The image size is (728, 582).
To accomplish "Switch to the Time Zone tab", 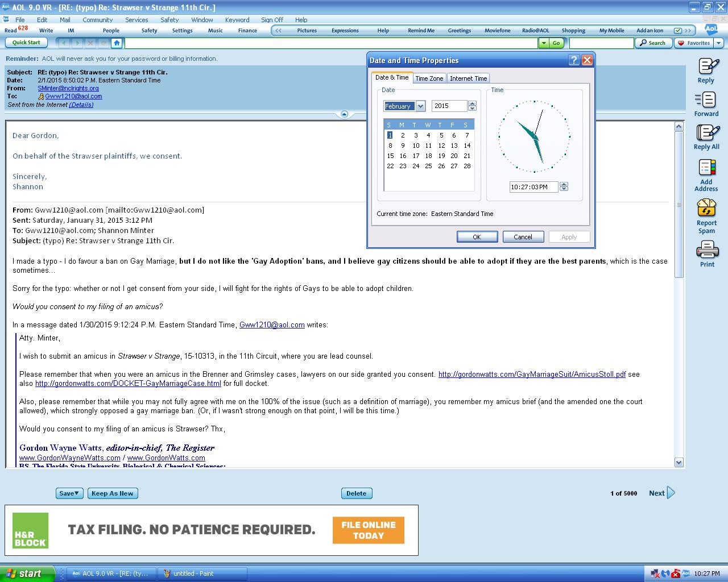I will click(x=429, y=78).
